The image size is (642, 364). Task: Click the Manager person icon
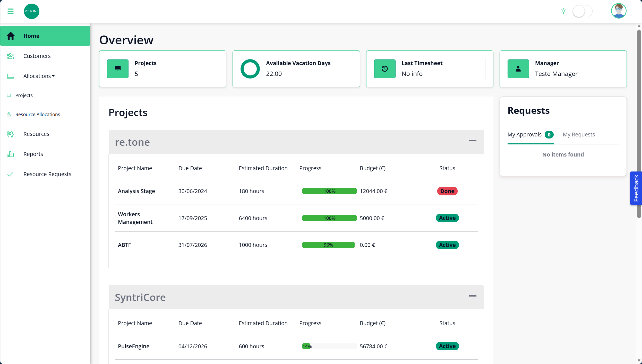(x=518, y=69)
